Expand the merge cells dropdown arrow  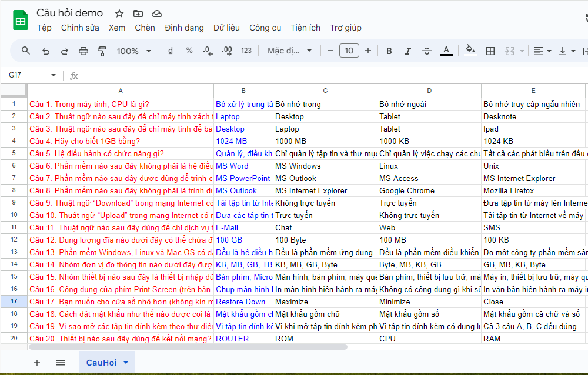(x=522, y=51)
